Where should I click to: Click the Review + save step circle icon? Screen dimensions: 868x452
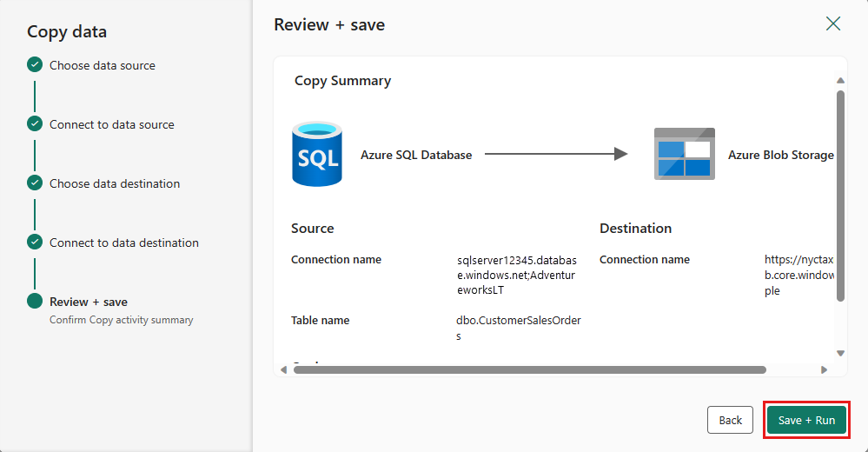click(35, 301)
